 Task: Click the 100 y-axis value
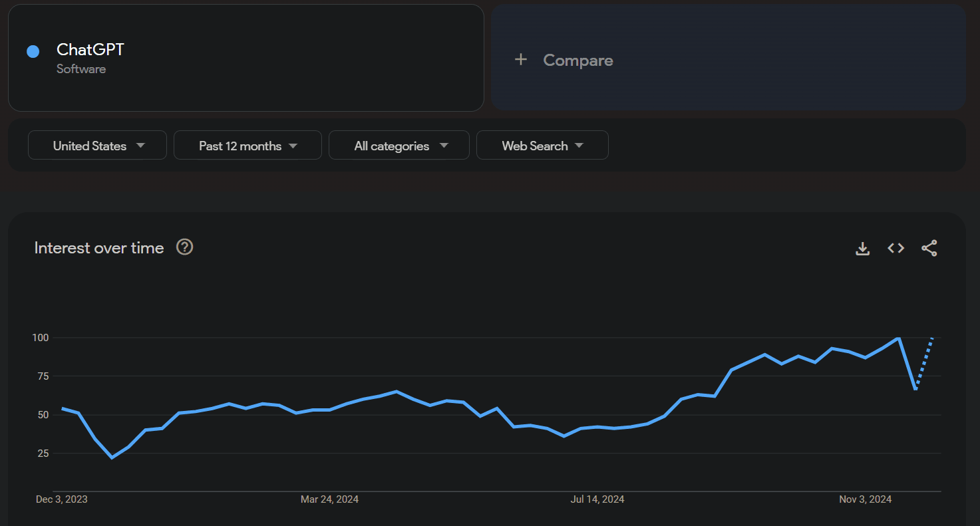(41, 338)
